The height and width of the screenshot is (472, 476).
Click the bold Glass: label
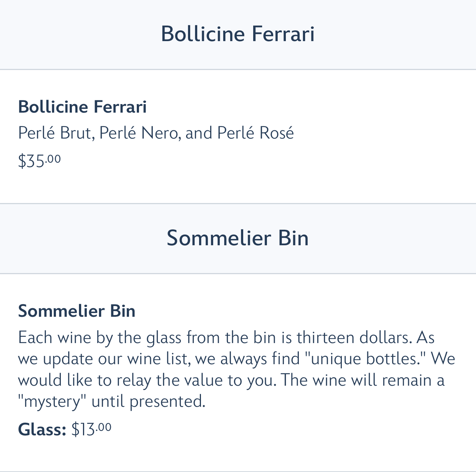(x=42, y=430)
